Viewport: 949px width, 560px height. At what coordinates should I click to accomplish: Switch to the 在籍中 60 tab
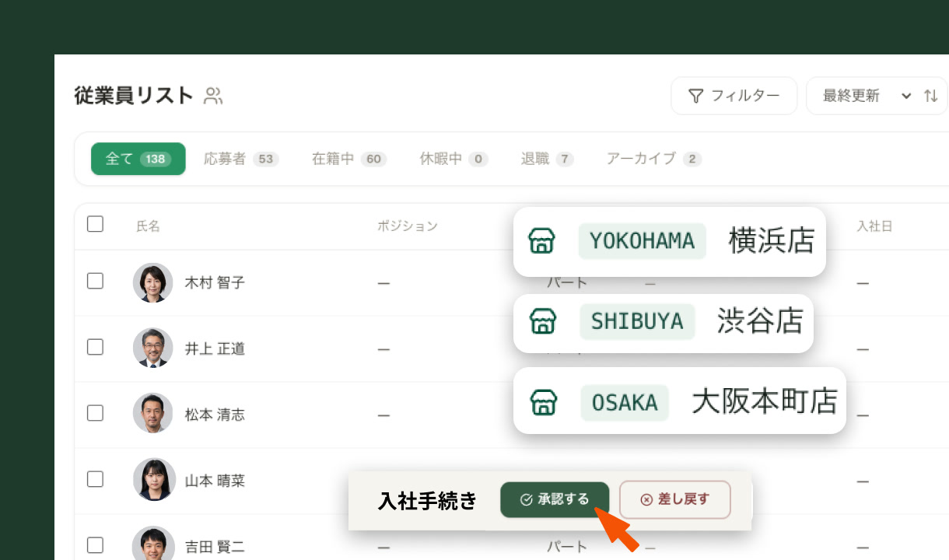click(x=348, y=159)
